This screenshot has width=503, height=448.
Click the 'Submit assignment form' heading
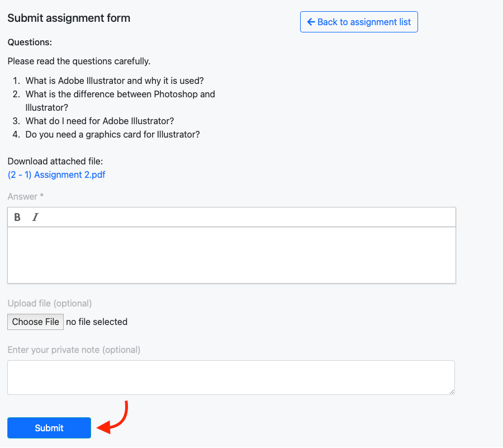69,18
